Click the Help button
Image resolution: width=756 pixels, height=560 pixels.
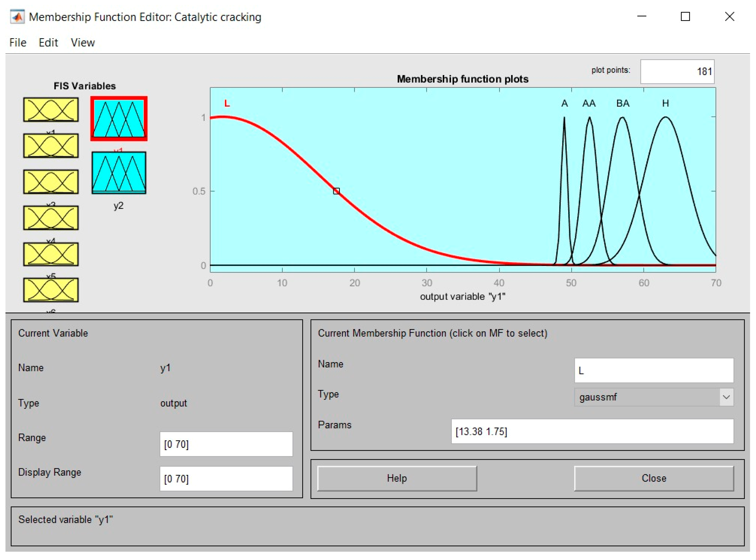tap(397, 478)
